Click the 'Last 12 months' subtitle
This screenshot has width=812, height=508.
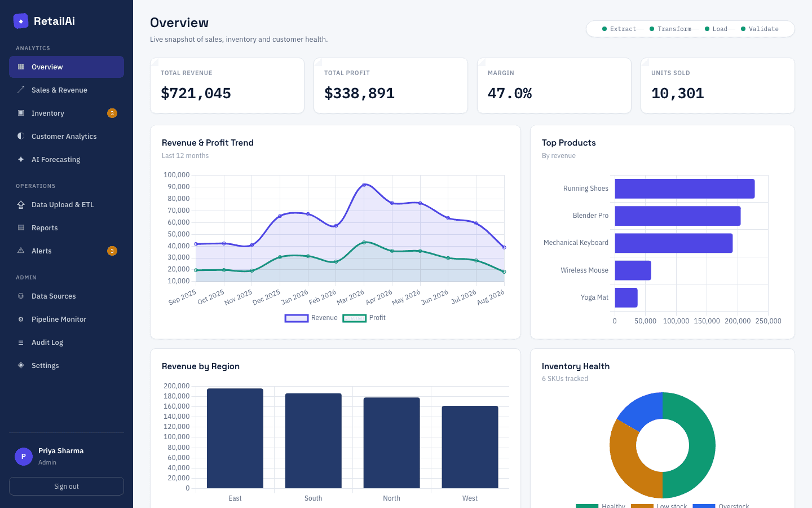click(x=185, y=156)
